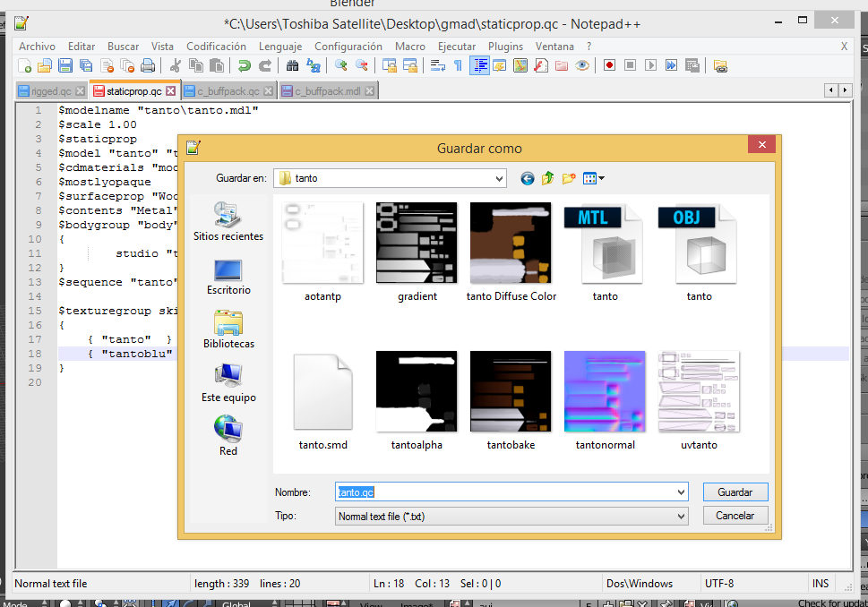Image resolution: width=868 pixels, height=607 pixels.
Task: Switch to the c_buffpack.qc tab
Action: pos(228,91)
